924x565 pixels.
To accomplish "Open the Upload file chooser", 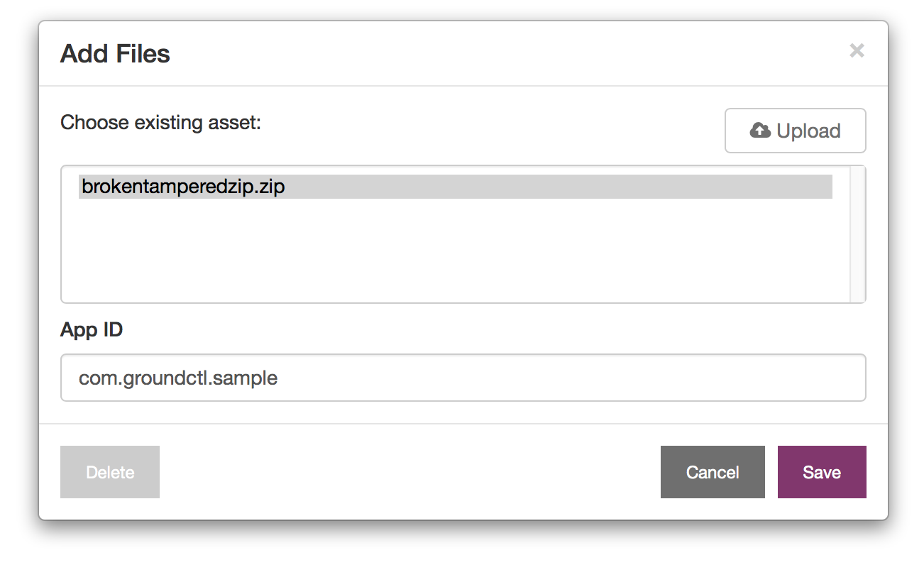I will click(795, 131).
